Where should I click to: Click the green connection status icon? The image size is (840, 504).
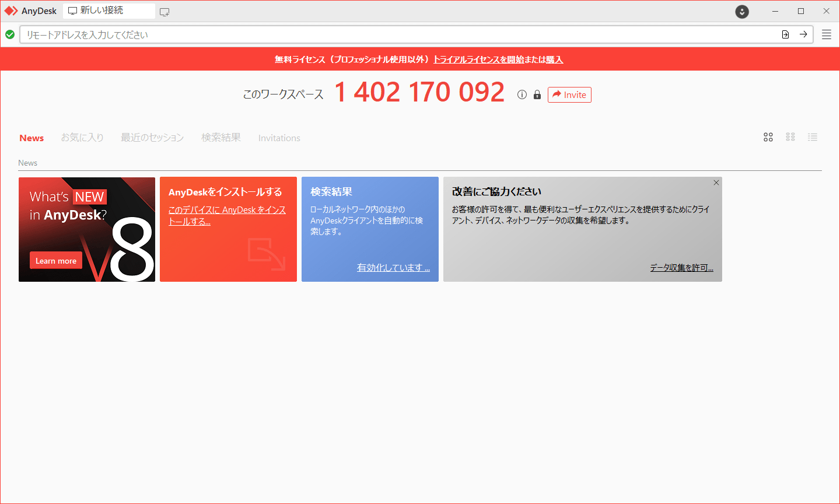click(10, 34)
